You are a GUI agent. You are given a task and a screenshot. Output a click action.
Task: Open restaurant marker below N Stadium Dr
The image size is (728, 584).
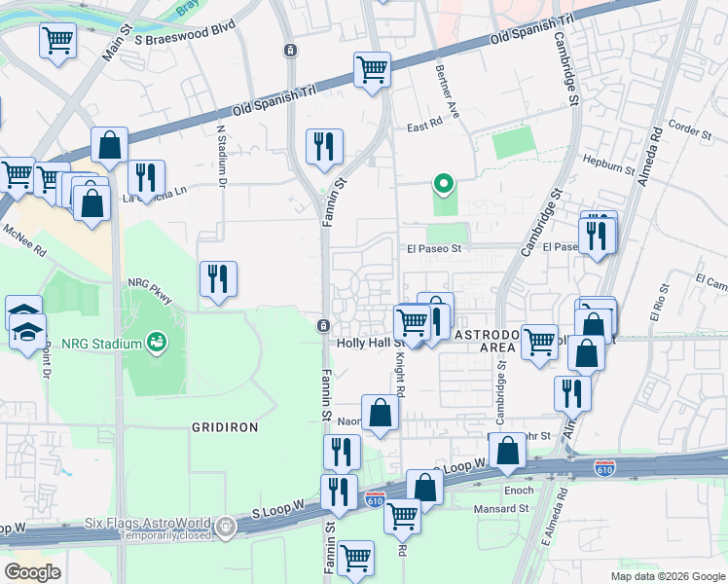click(218, 280)
